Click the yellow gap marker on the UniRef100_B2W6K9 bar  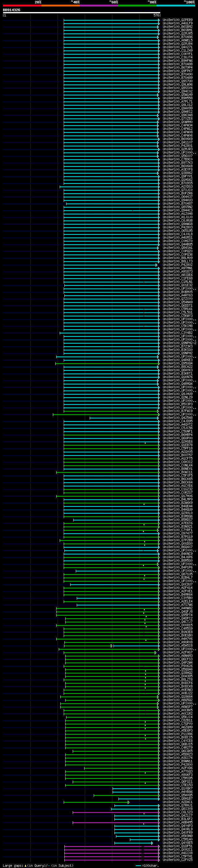point(144,504)
